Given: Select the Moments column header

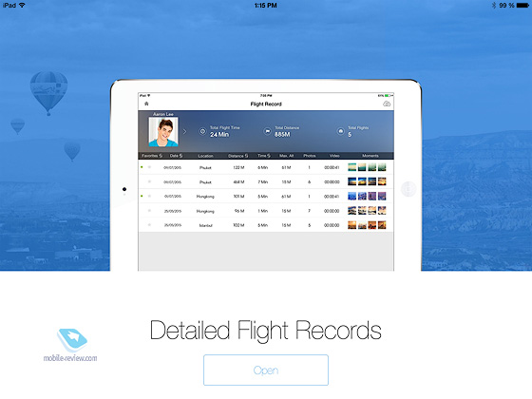Looking at the screenshot, I should 370,156.
